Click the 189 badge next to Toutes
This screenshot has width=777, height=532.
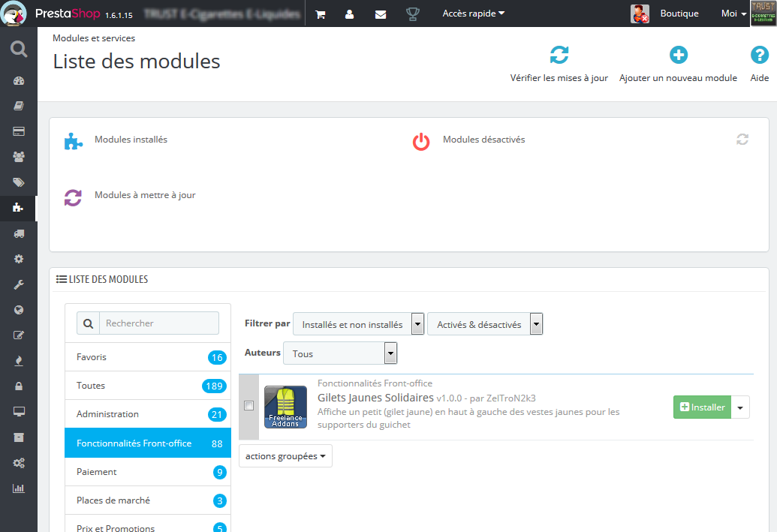[x=214, y=386]
